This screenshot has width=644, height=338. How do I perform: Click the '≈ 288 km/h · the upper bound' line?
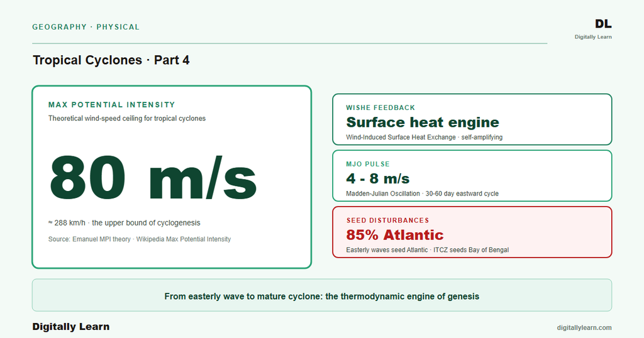[x=125, y=223]
